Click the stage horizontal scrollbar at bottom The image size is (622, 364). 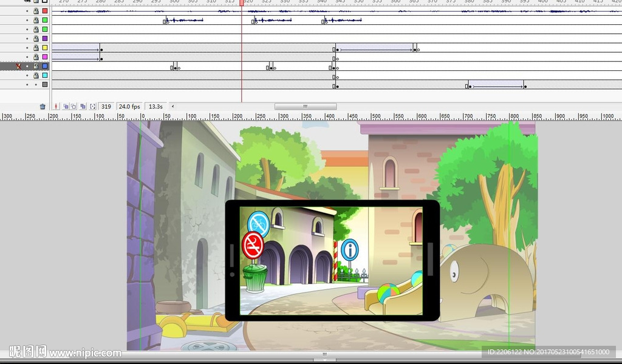click(x=324, y=354)
